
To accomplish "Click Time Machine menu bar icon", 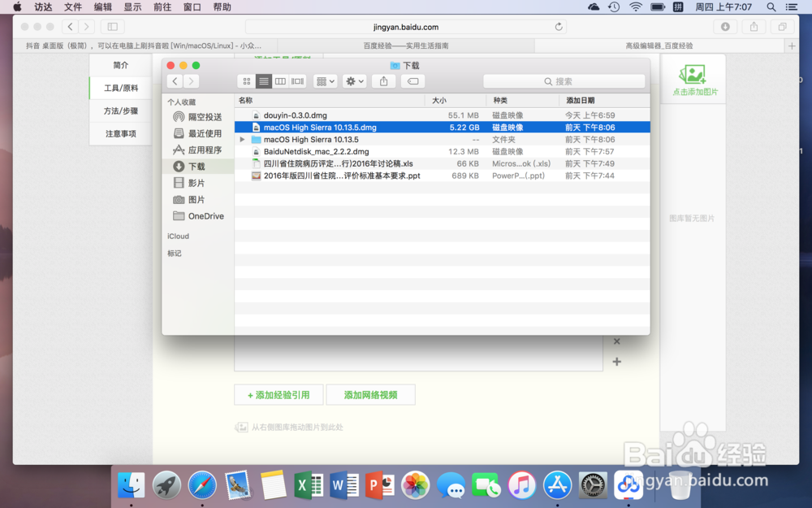I will click(x=614, y=7).
